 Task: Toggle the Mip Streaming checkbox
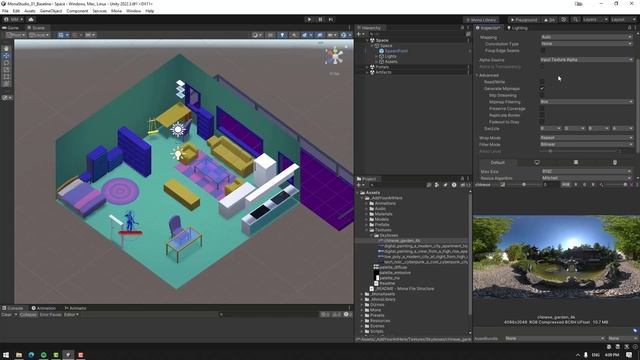click(542, 95)
